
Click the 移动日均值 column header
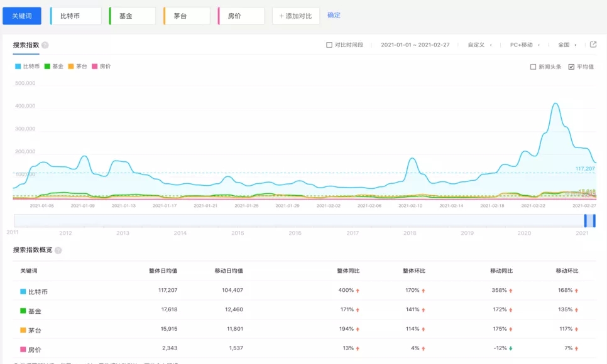tap(229, 270)
